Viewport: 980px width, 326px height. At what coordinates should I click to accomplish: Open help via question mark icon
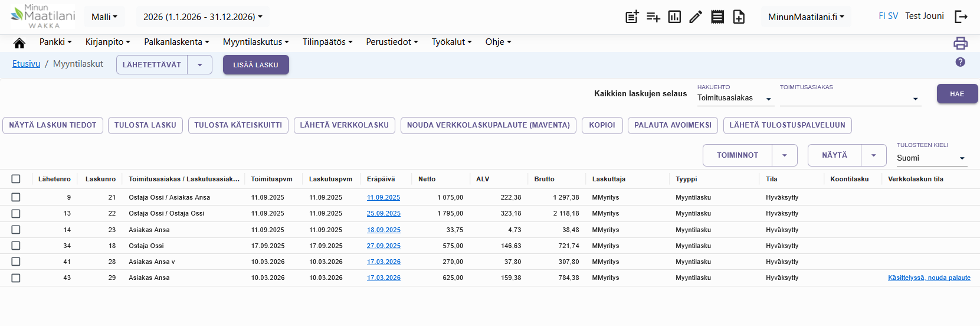961,62
